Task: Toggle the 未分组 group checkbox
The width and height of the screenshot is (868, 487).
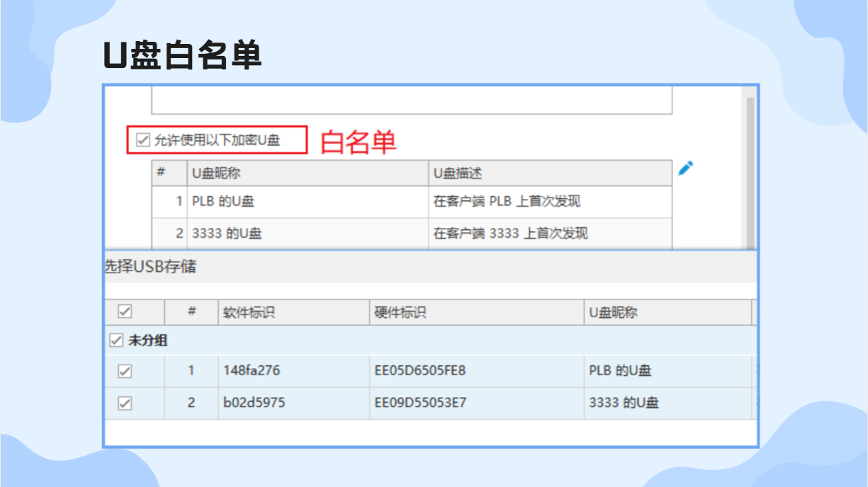Action: coord(116,341)
